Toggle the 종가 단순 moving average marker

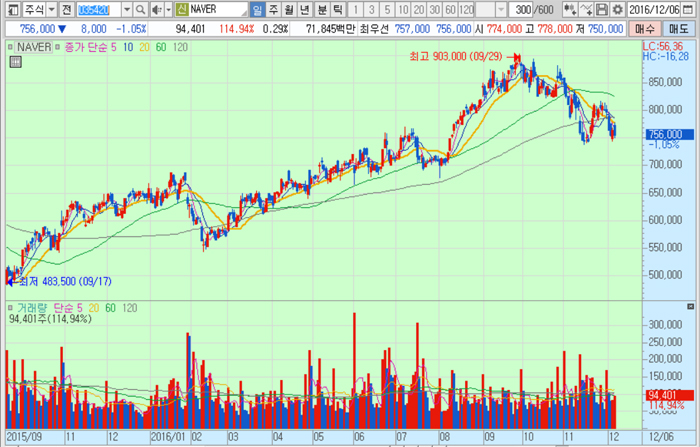(57, 47)
